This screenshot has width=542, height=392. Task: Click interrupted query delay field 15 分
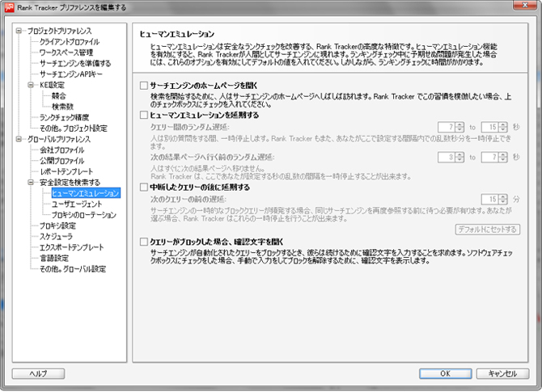490,200
